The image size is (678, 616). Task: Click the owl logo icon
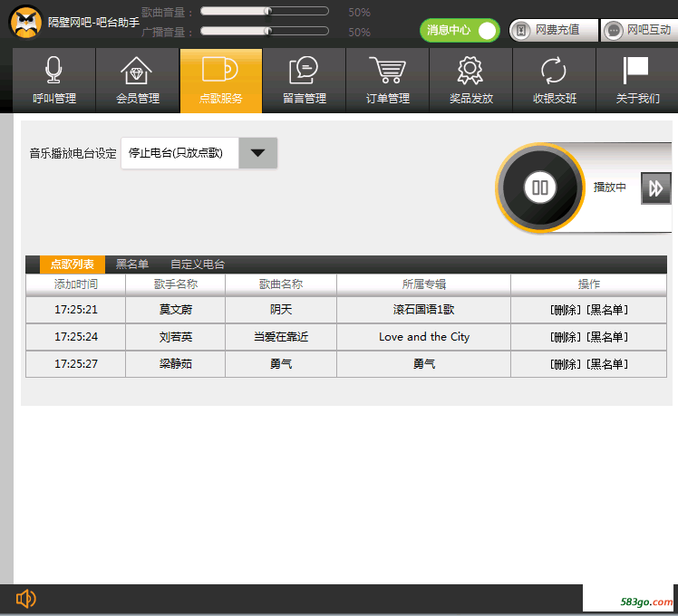tap(26, 23)
